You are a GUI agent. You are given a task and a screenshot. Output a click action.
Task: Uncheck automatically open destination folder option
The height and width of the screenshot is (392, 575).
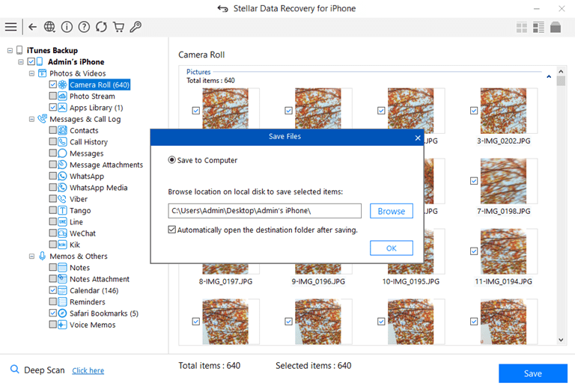point(172,230)
